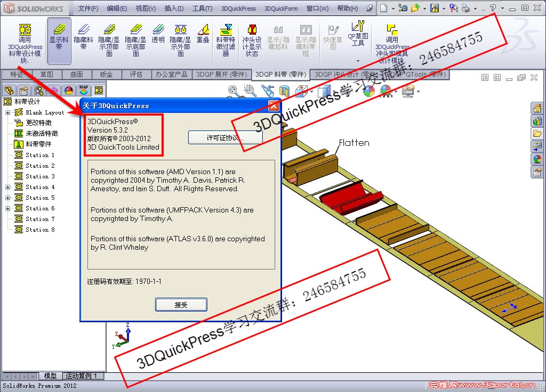Open the 视图(V) menu
546x392 pixels.
tap(146, 9)
